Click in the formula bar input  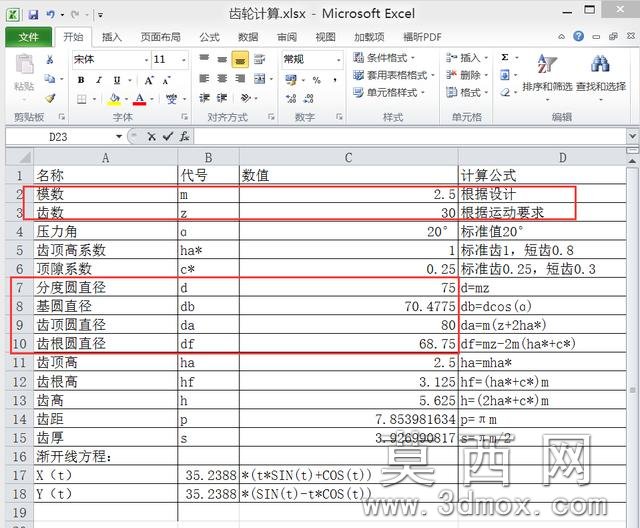coord(410,136)
